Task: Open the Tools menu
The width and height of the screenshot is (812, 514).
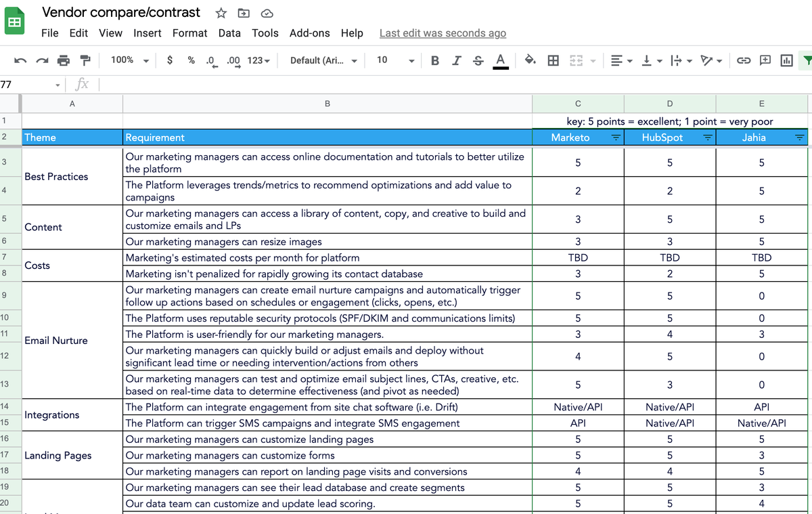Action: pos(265,33)
